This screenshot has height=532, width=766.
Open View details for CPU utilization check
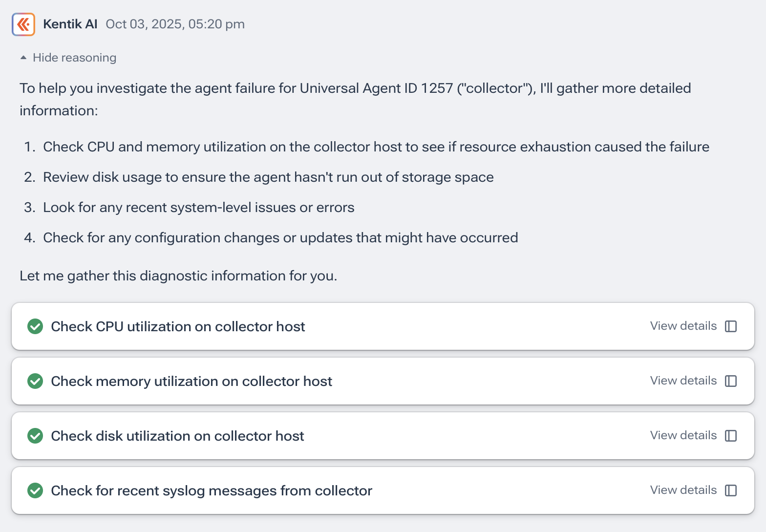[x=682, y=325]
